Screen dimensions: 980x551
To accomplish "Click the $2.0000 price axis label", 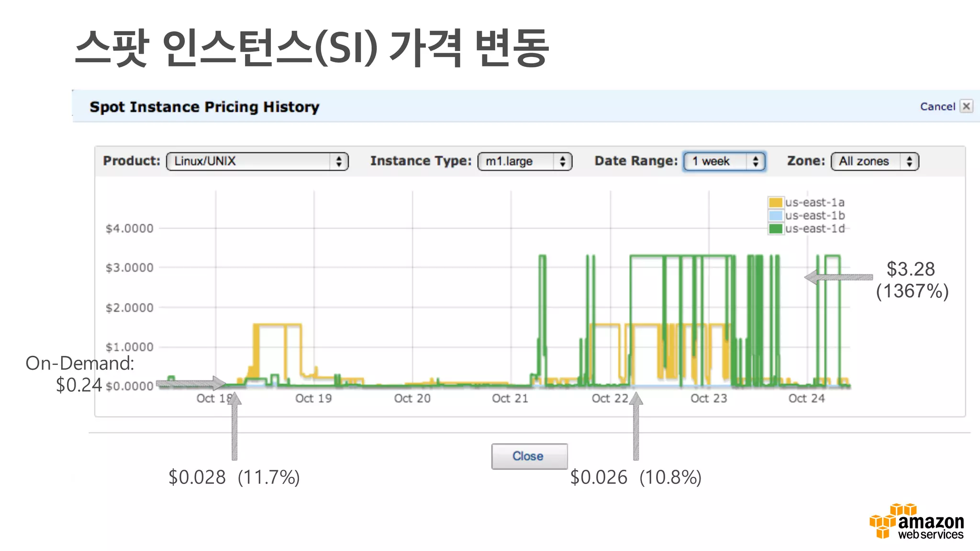I will (x=130, y=308).
